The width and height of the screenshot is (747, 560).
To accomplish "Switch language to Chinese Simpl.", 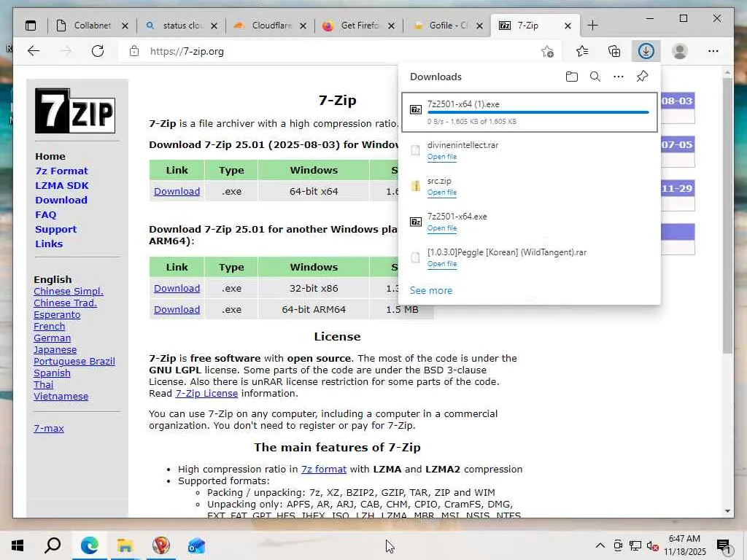I will pyautogui.click(x=68, y=292).
